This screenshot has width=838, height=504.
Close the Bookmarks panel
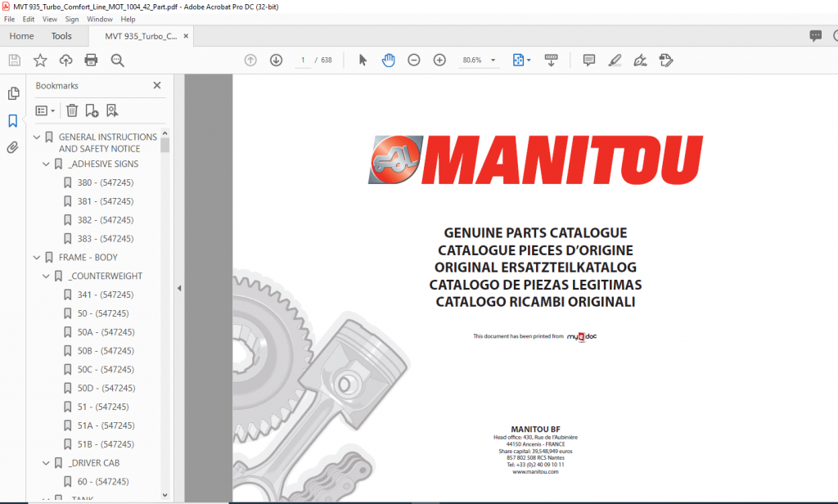[x=157, y=86]
